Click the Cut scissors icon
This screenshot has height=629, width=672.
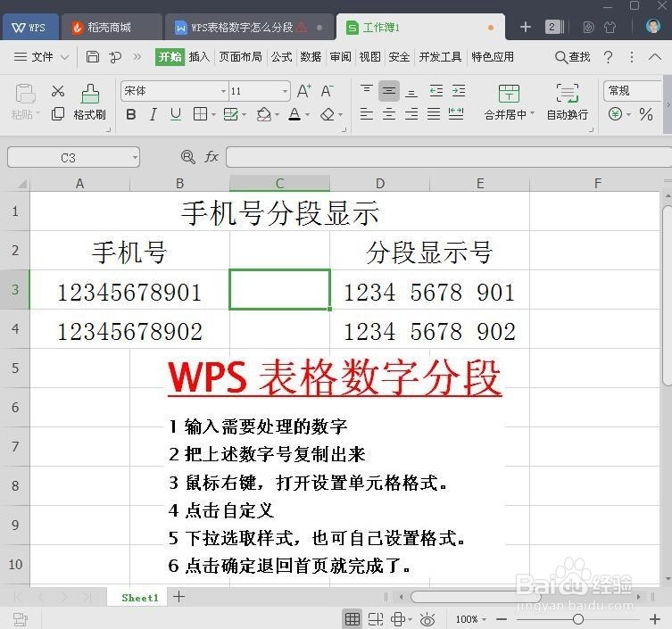point(58,91)
